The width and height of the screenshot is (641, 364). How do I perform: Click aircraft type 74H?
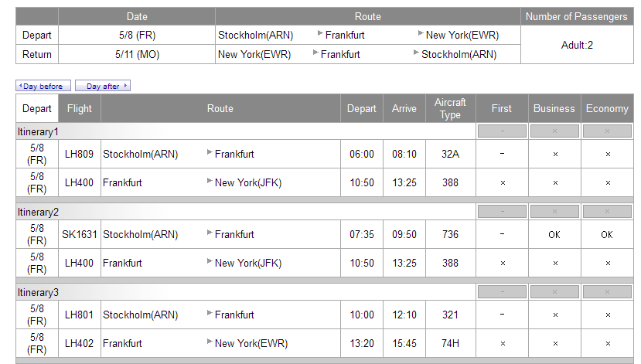[450, 343]
